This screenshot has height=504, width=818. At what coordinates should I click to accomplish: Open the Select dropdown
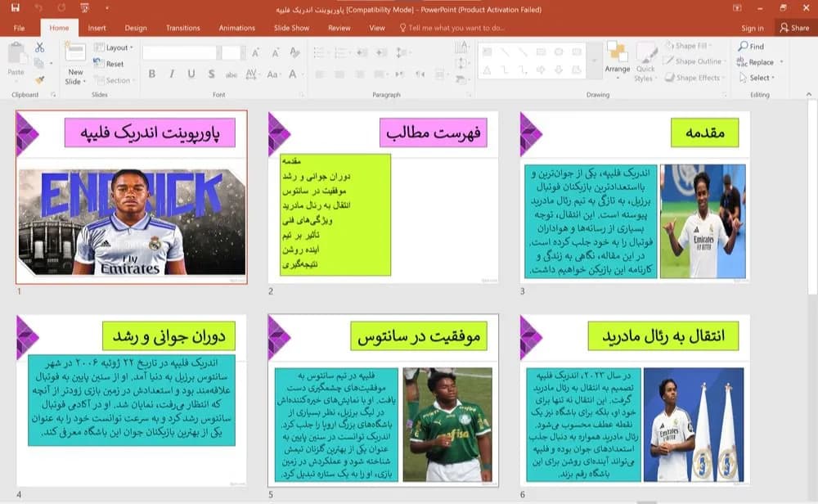(x=757, y=78)
